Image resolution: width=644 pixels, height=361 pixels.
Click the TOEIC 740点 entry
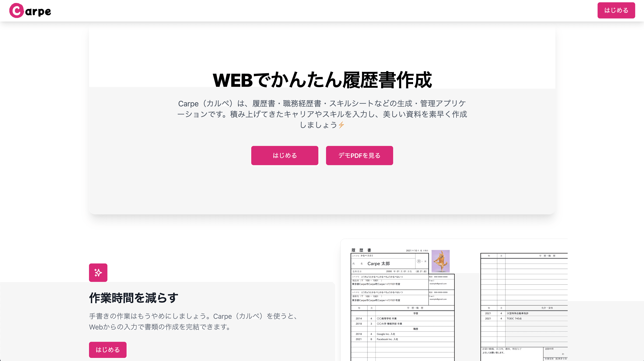pos(514,318)
